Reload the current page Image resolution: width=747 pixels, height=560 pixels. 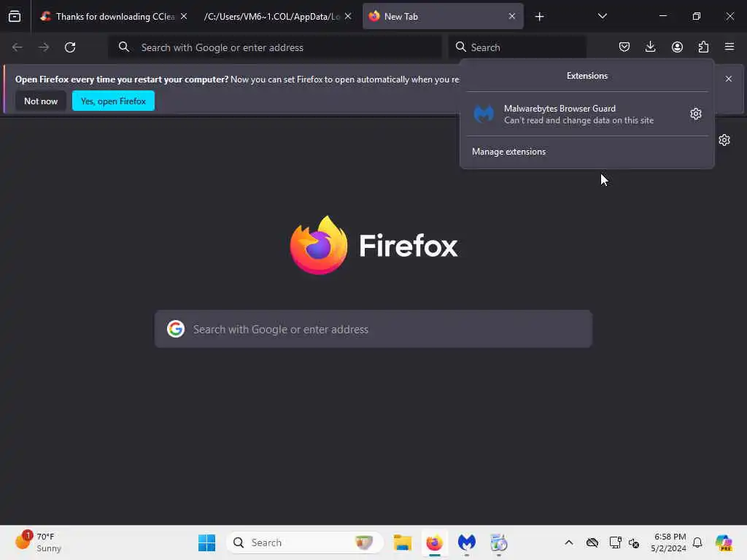pyautogui.click(x=70, y=47)
